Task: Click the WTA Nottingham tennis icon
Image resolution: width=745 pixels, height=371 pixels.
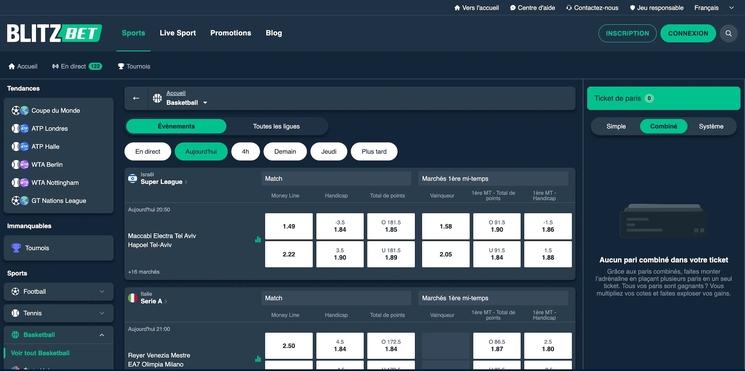Action: (x=16, y=183)
